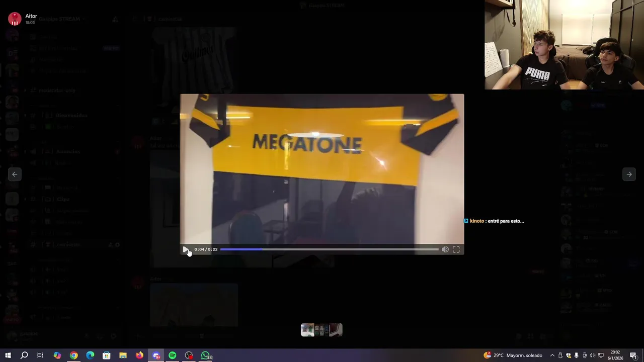Open the video in fullscreen mode
This screenshot has height=362, width=644.
[x=456, y=249]
